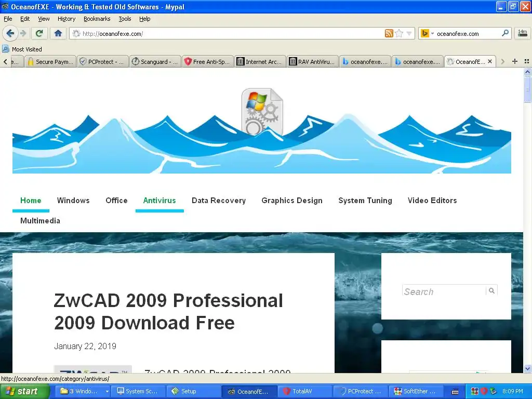Click the page scrollbar up arrow
532x399 pixels.
pos(527,72)
